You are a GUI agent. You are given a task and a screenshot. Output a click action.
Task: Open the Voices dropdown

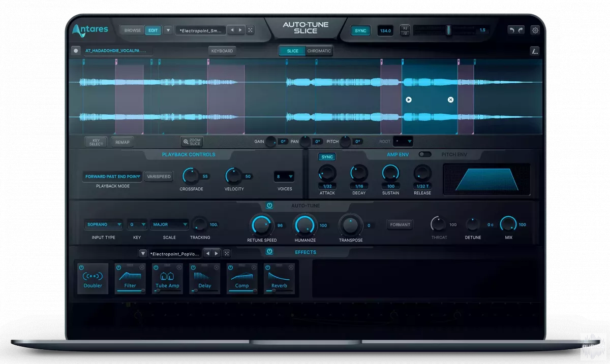point(285,177)
